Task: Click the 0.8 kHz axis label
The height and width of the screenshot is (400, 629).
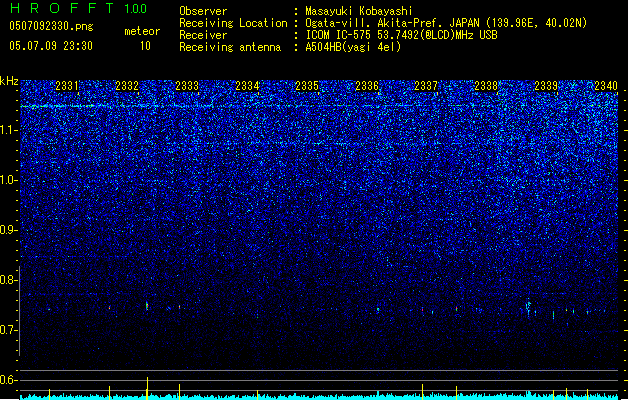Action: tap(8, 280)
